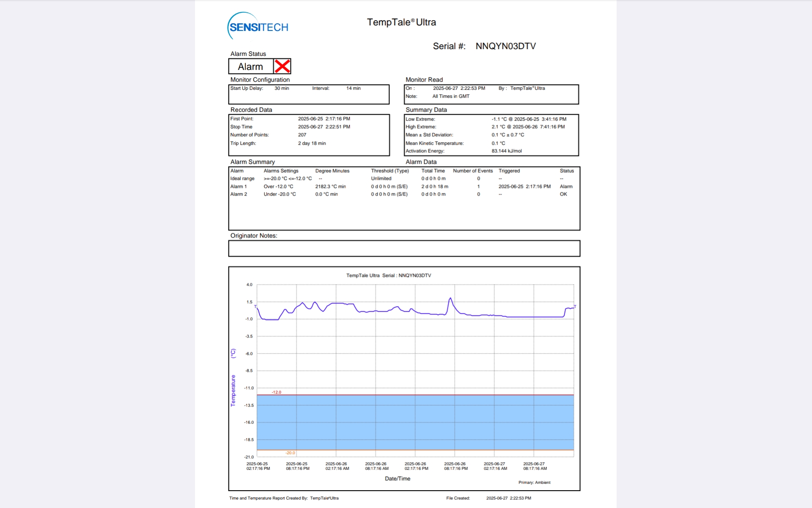Select Alarm 1 triggered time 2025-06-25 2:17:16 PM
The height and width of the screenshot is (508, 812).
click(x=524, y=186)
